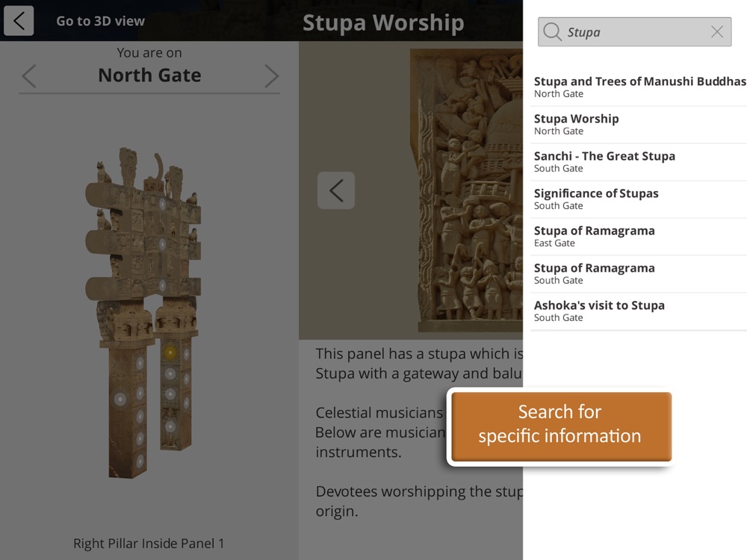Open result Stupa and Trees of Manushi Buddhas
Image resolution: width=747 pixels, height=560 pixels.
click(x=639, y=87)
